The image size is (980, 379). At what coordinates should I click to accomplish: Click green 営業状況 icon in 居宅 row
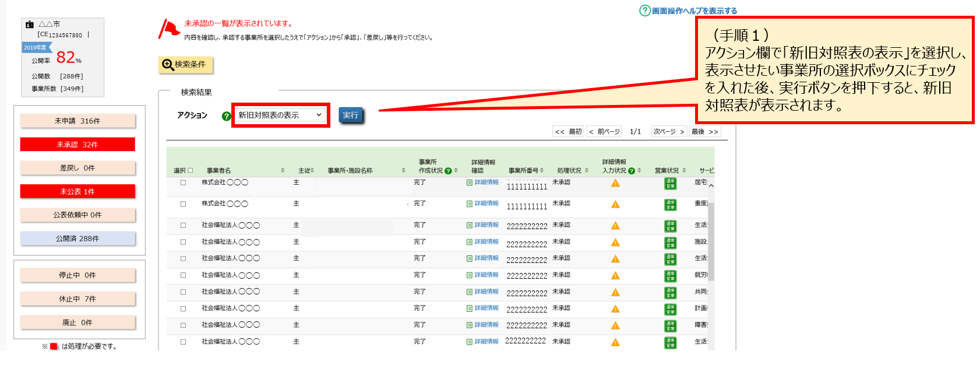671,184
